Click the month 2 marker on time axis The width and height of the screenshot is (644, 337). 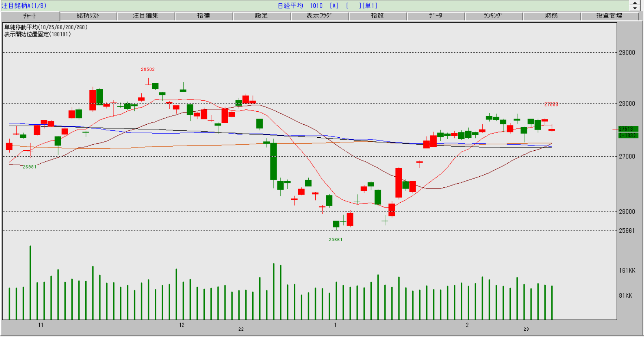467,325
